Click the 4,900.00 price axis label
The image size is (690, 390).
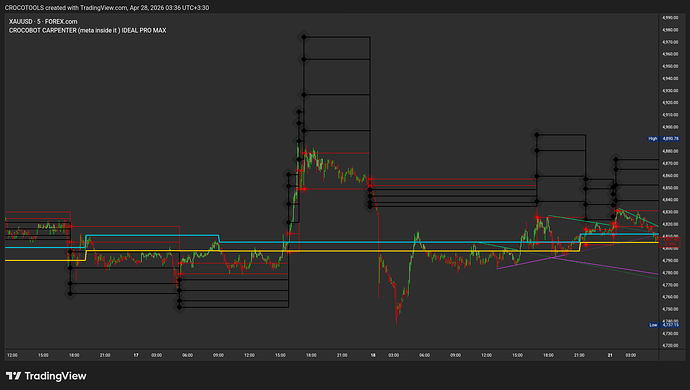[670, 127]
